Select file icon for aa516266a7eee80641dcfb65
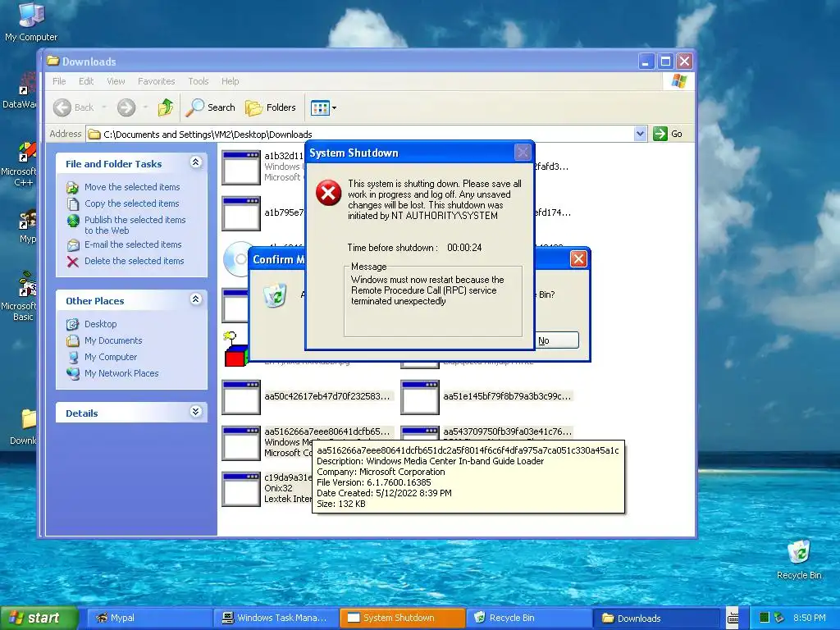The width and height of the screenshot is (840, 630). click(241, 443)
